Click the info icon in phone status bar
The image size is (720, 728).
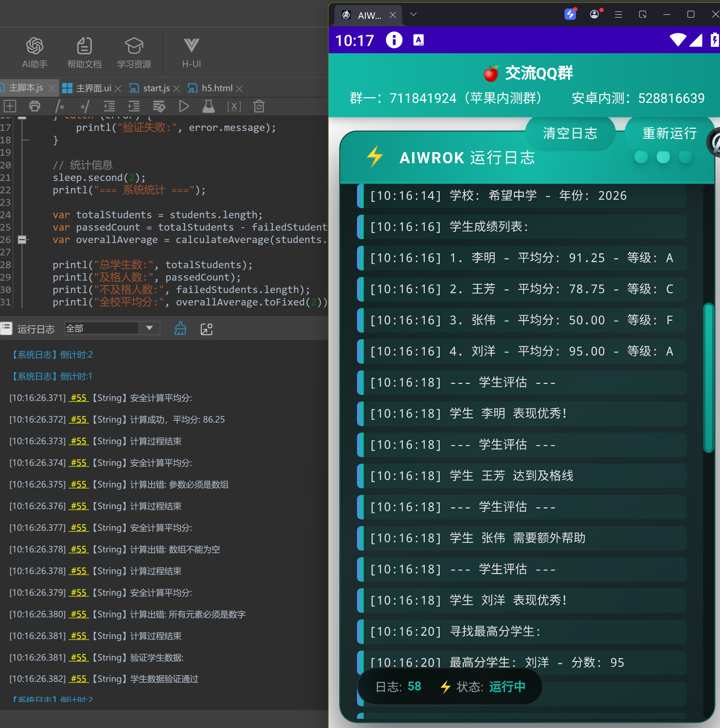click(394, 40)
